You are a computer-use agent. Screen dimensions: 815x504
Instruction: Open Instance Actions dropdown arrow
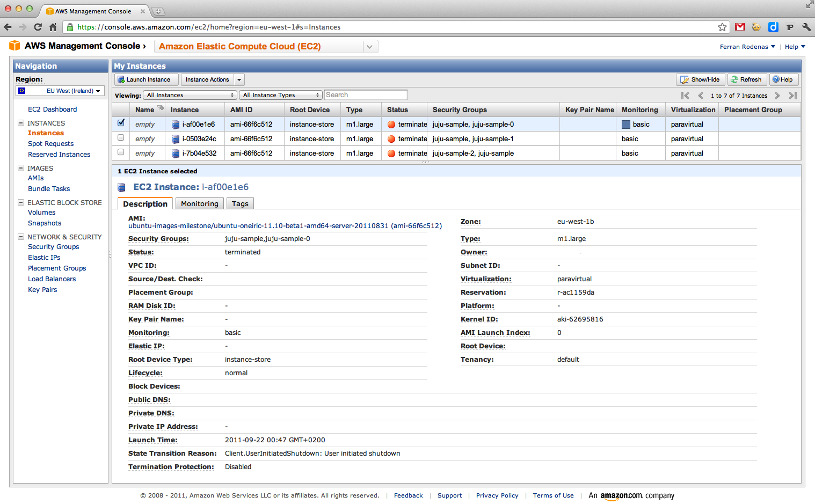click(239, 79)
